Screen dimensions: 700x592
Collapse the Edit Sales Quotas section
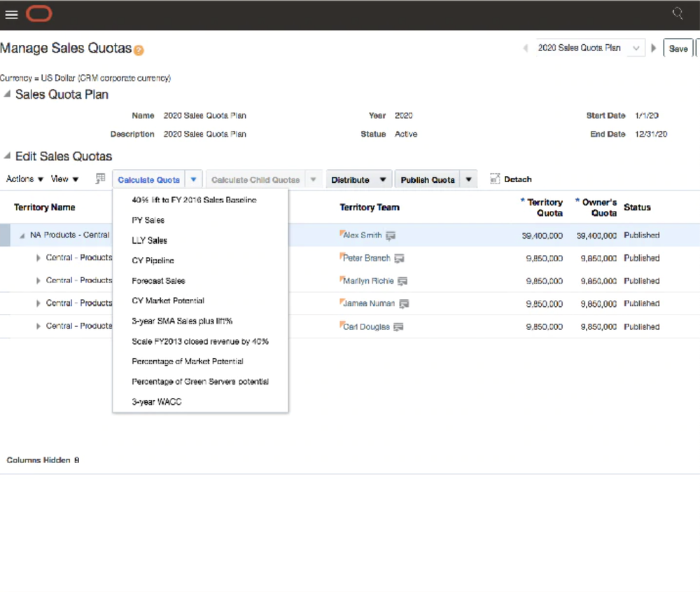click(x=6, y=156)
